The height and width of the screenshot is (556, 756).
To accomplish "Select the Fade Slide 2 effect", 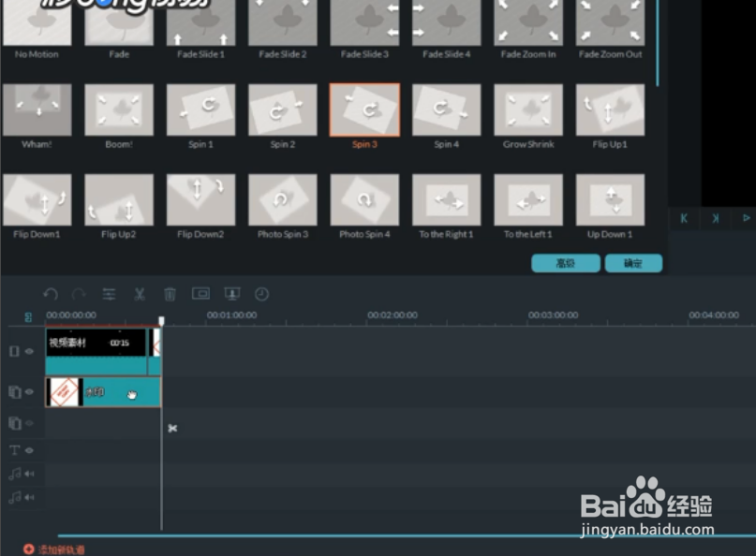I will 283,23.
